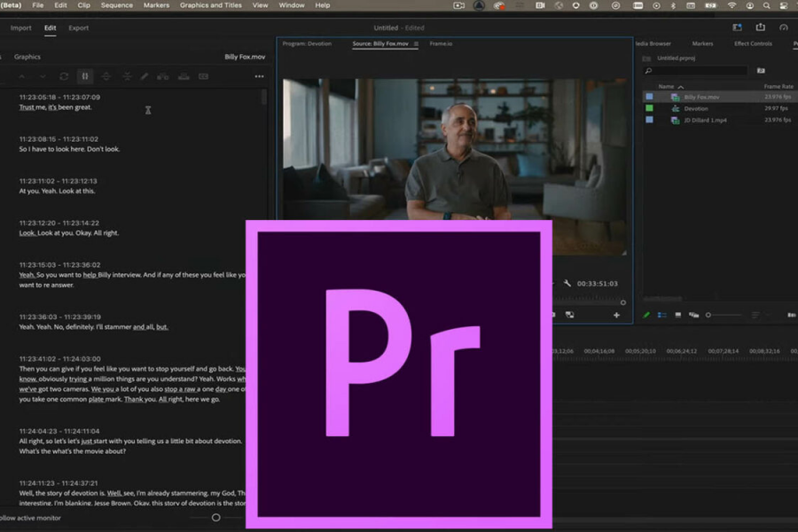
Task: Click the up arrow in transcript toolbar
Action: pos(21,76)
